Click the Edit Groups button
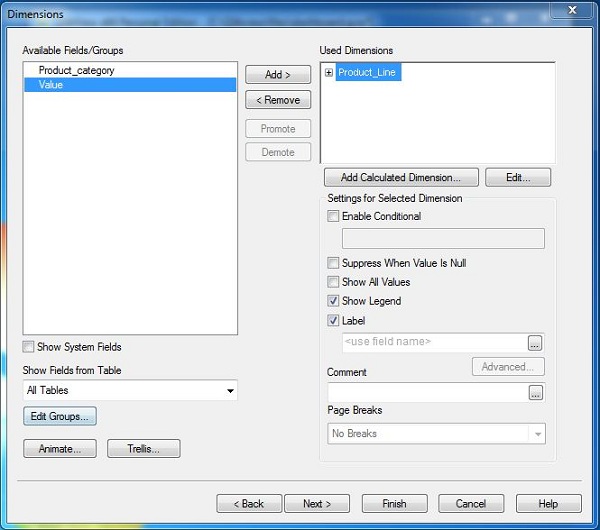The image size is (600, 530). (59, 416)
